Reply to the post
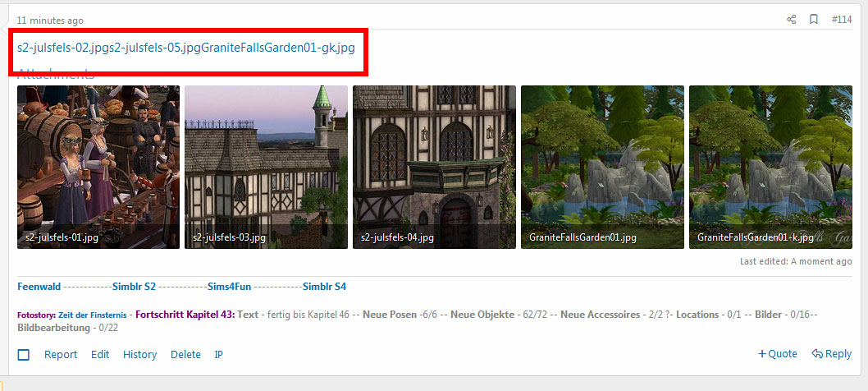 pyautogui.click(x=832, y=354)
